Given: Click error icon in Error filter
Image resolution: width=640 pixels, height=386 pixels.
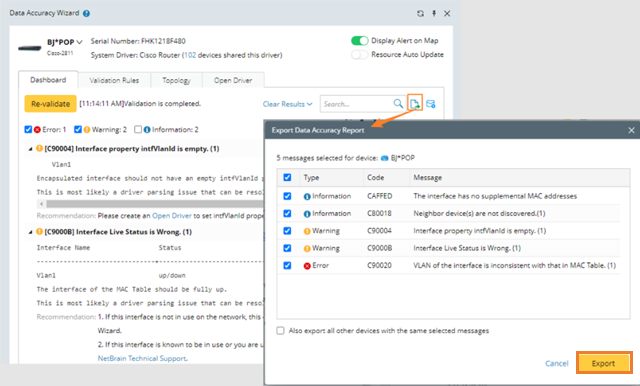Looking at the screenshot, I should pos(37,130).
